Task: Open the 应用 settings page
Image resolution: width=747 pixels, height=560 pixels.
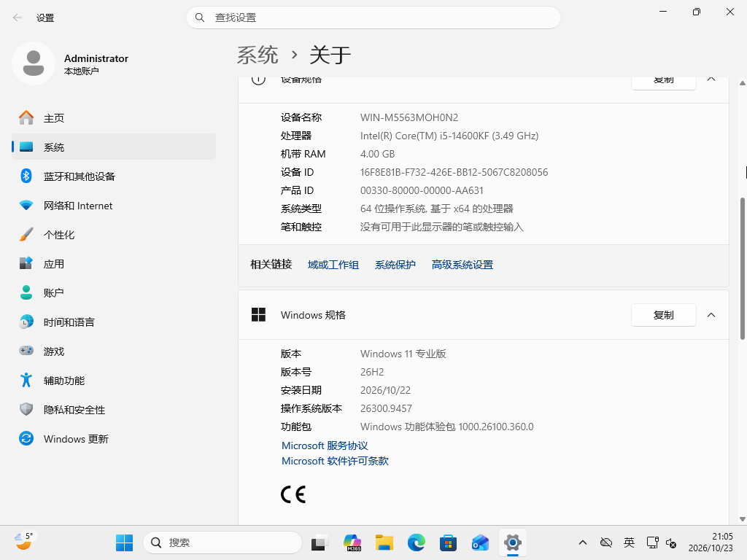Action: (113, 264)
